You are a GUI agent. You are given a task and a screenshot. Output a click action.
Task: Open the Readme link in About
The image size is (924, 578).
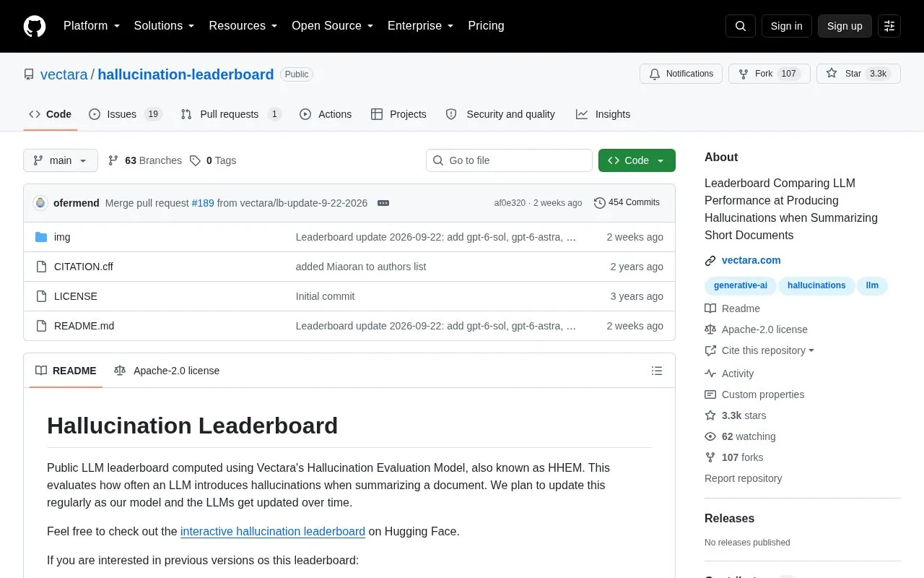733,309
